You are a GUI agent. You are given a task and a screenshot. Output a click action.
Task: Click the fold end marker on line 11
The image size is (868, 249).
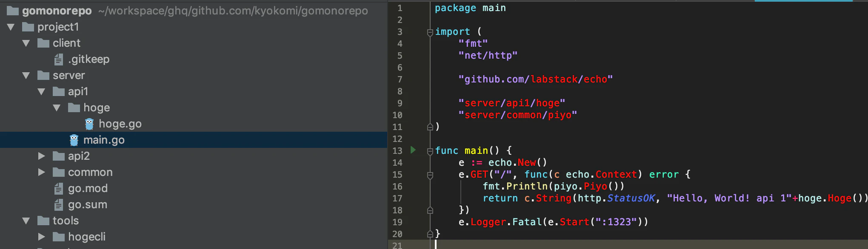430,127
